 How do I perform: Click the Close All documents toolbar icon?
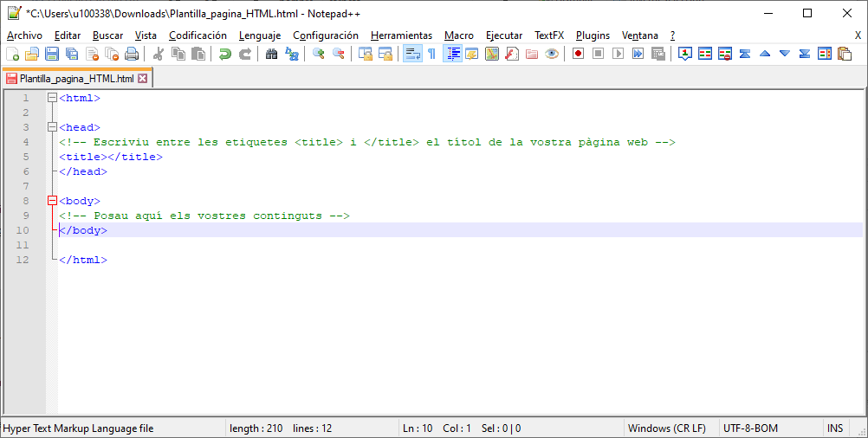(x=112, y=54)
